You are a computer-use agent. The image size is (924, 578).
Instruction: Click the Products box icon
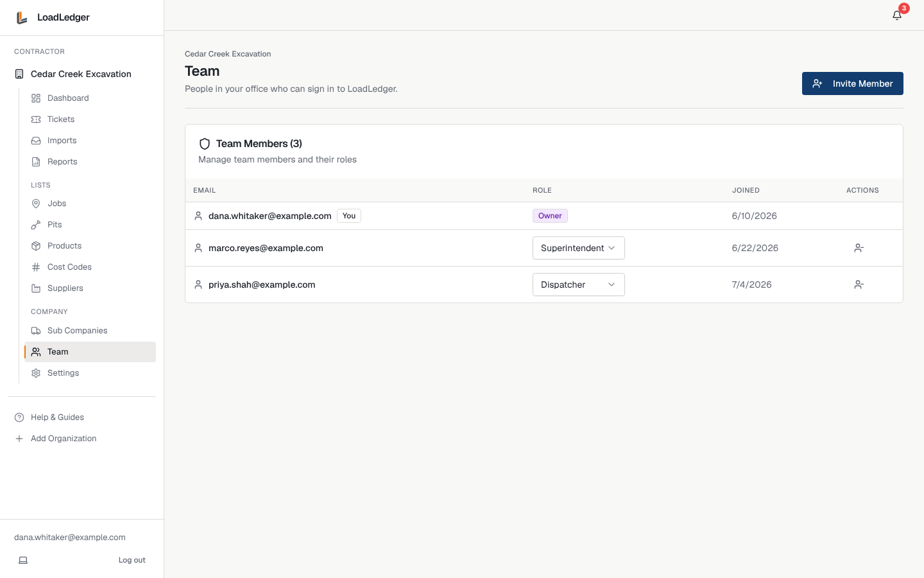36,246
